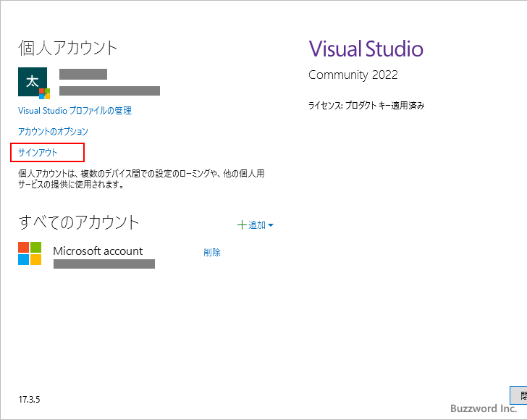Click the profile avatar 太

(34, 83)
